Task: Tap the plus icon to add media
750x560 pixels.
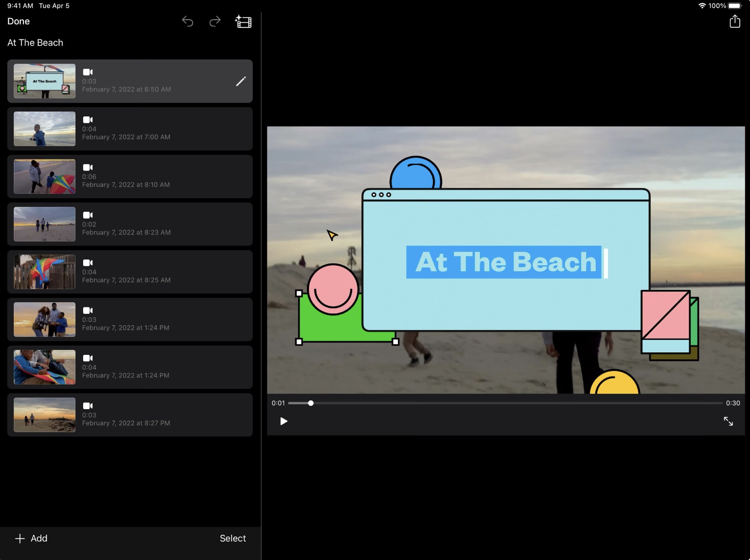Action: point(20,539)
